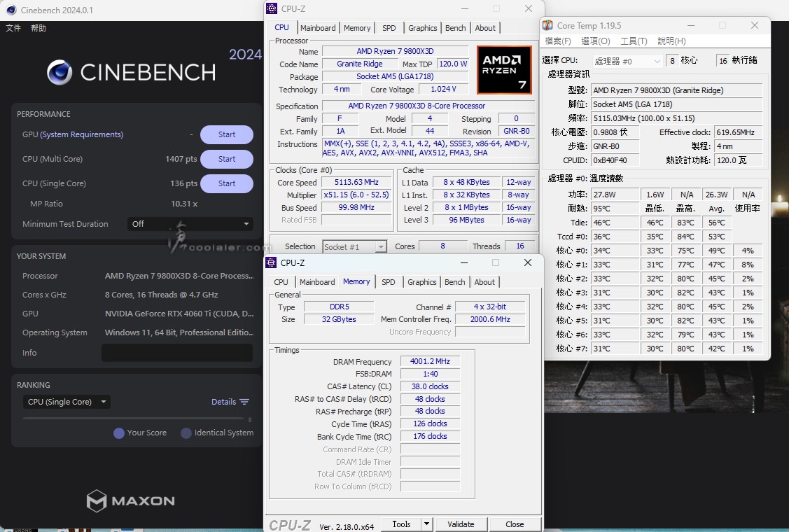Screen dimensions: 789x532
Task: Toggle the Your Score legend marker
Action: coord(119,433)
